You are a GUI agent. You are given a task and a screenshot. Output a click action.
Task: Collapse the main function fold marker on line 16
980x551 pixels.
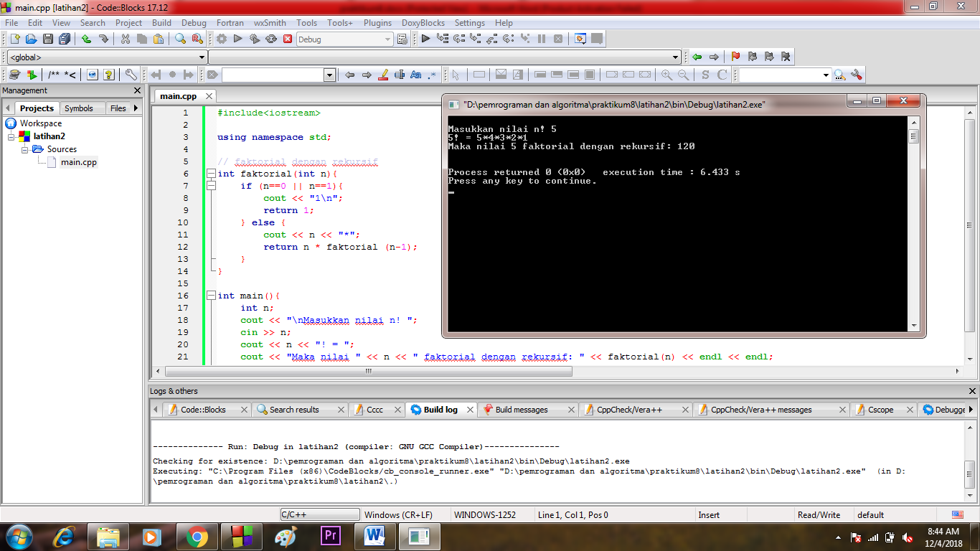(210, 296)
